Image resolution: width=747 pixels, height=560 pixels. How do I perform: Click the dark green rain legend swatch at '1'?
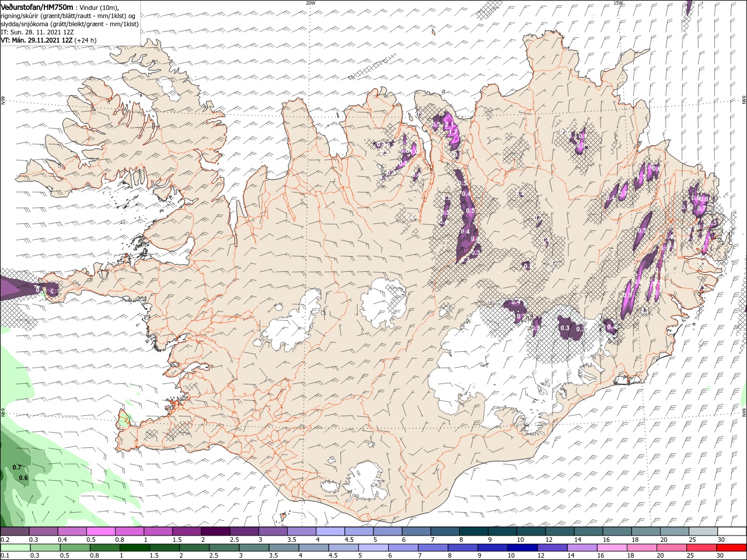(x=134, y=548)
